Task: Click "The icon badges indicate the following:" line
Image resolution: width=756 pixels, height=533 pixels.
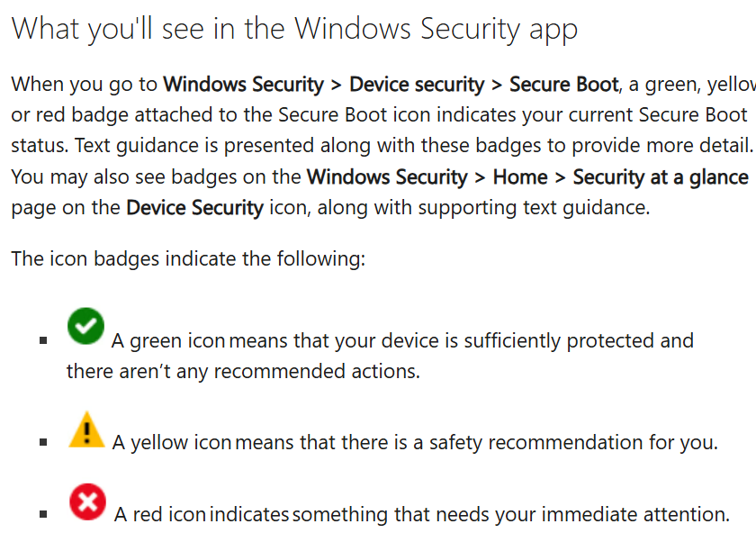Action: click(x=188, y=259)
